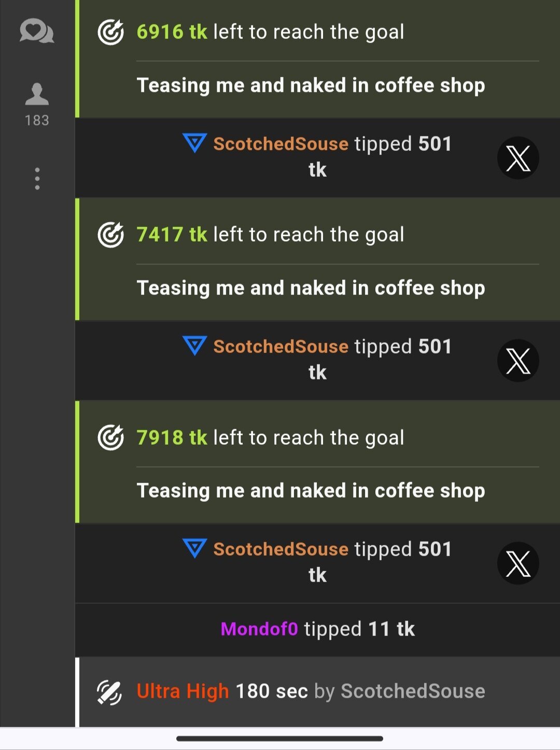Click the blue triangle badge under 6916 tk goal
560x750 pixels.
click(195, 143)
